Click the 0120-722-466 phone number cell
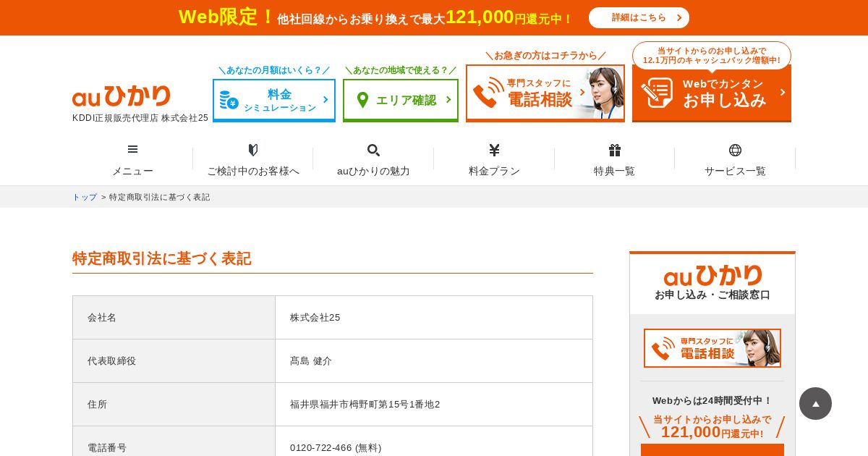The image size is (868, 456). 434,442
